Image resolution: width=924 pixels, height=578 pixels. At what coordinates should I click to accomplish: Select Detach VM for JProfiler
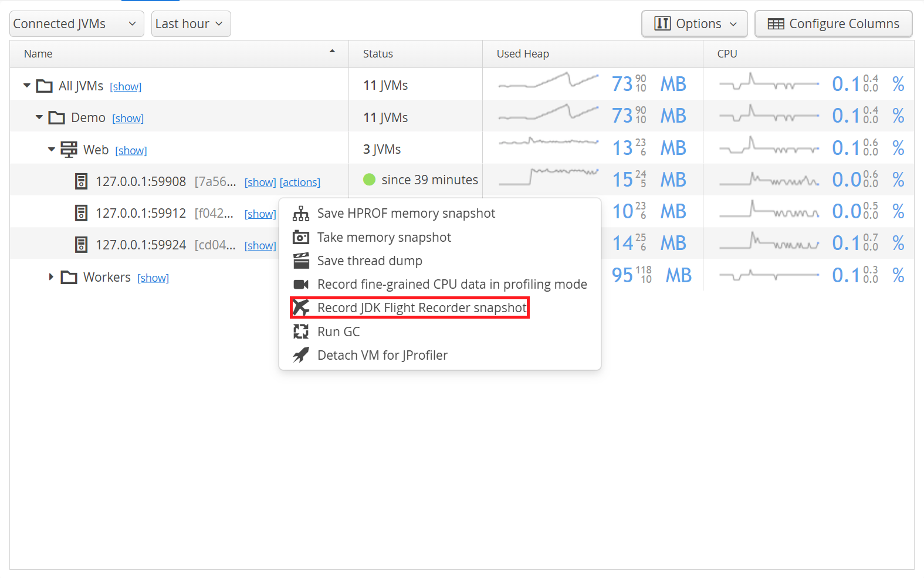[x=440, y=355]
